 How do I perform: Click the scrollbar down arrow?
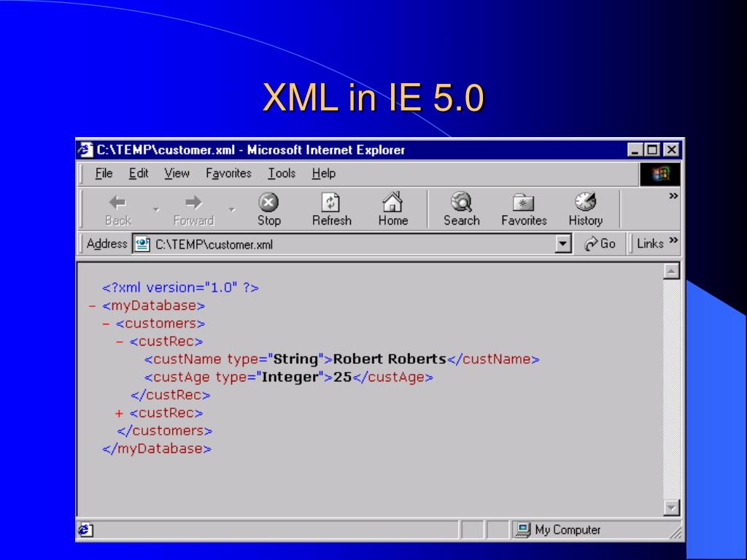[671, 507]
